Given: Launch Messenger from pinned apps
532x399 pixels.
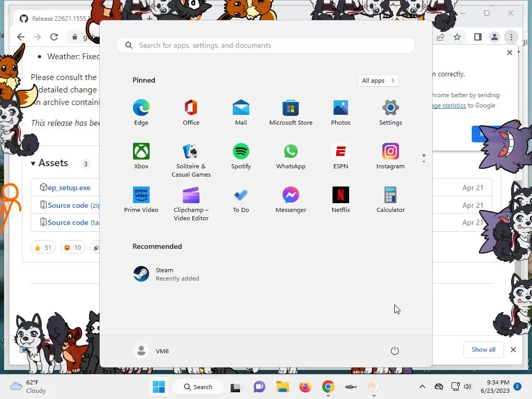Looking at the screenshot, I should [291, 200].
